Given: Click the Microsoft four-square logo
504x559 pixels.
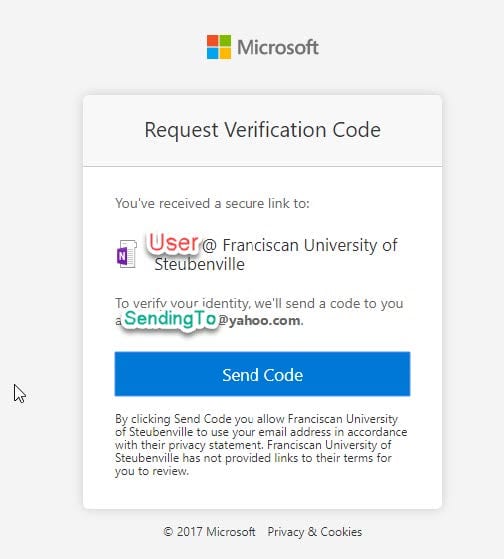Looking at the screenshot, I should tap(219, 47).
